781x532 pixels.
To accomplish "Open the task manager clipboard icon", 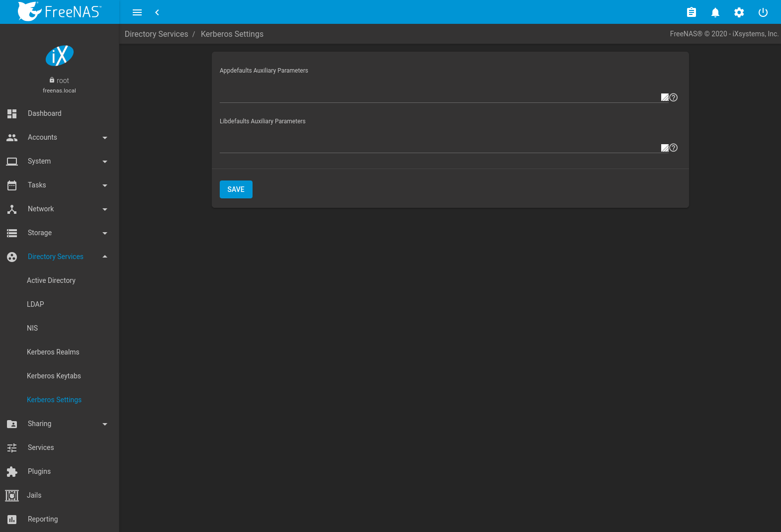I will click(691, 12).
